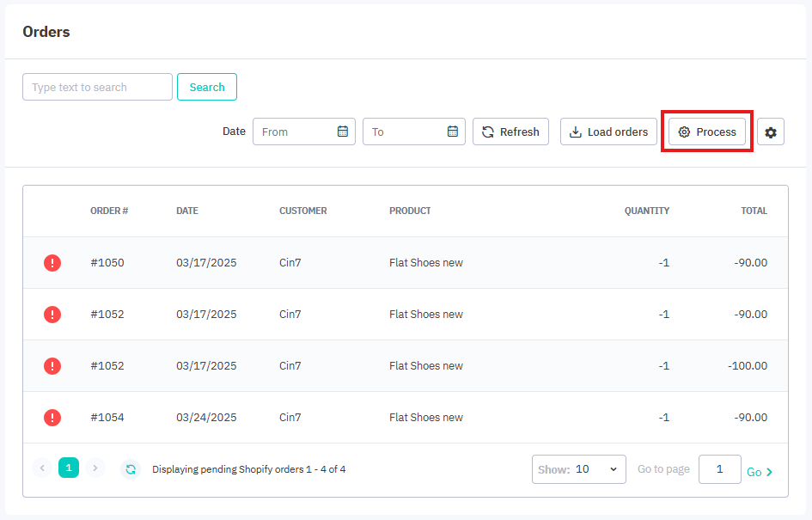Click the Process button
This screenshot has height=520, width=812.
[x=707, y=132]
